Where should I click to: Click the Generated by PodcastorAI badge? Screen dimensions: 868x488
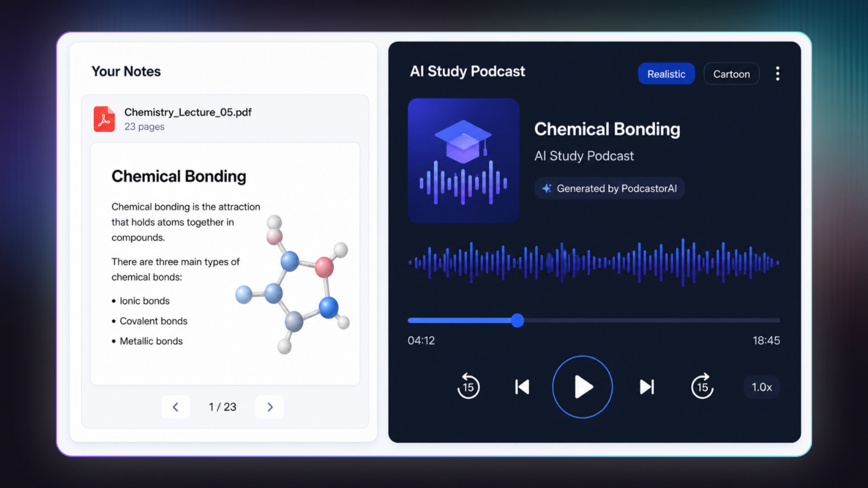(x=609, y=188)
